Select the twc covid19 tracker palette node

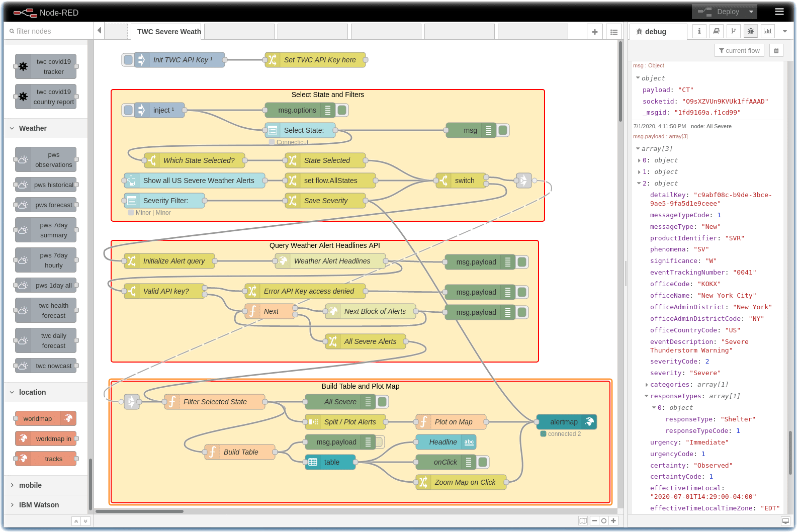(x=46, y=66)
